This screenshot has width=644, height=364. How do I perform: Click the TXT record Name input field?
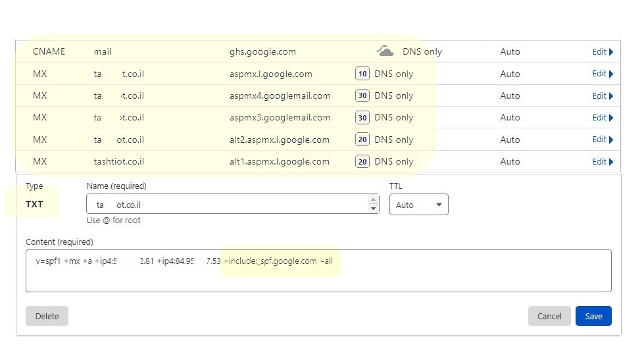coord(227,205)
